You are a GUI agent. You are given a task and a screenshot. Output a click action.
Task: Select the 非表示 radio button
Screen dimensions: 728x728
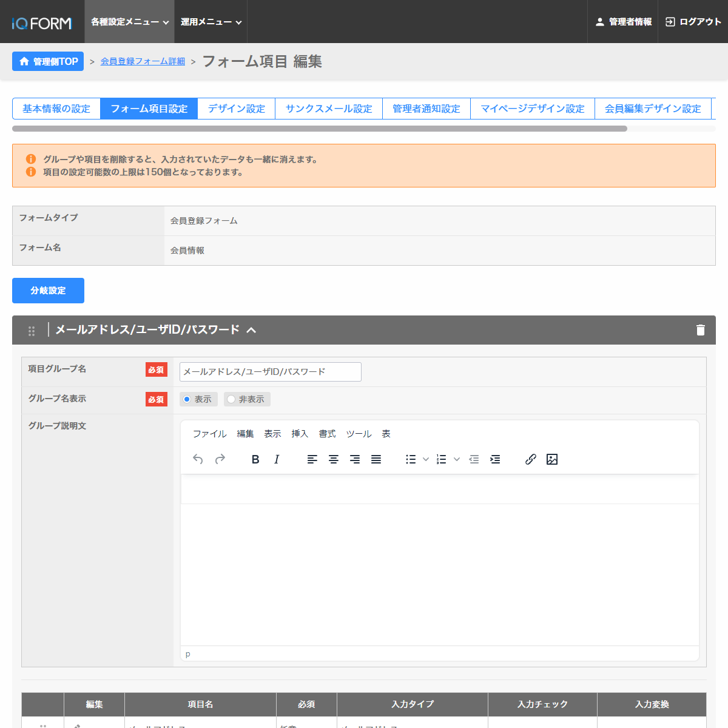coord(231,399)
